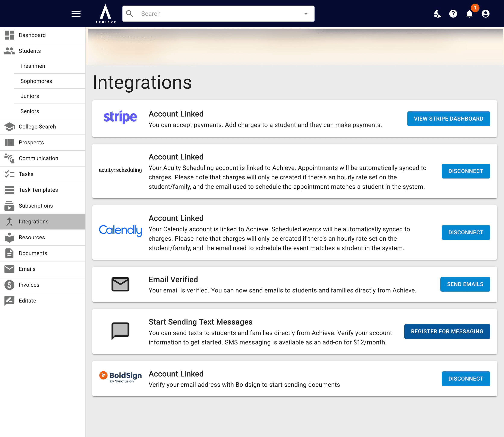Click Register for Messaging button

[447, 331]
